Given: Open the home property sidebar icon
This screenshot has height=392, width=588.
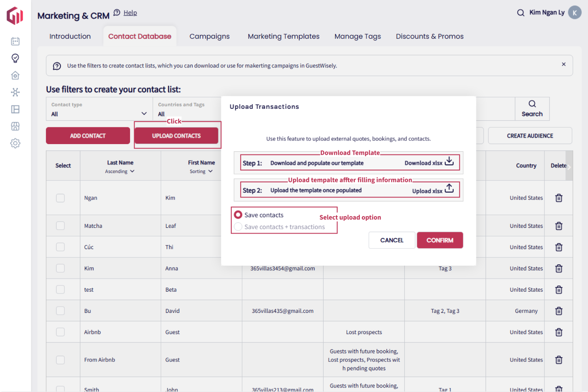Looking at the screenshot, I should (15, 76).
